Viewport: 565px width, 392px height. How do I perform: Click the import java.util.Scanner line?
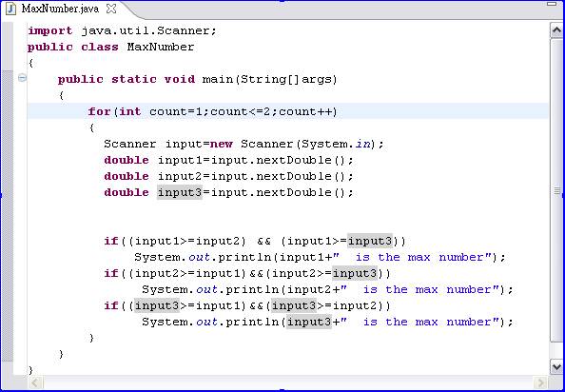click(122, 31)
